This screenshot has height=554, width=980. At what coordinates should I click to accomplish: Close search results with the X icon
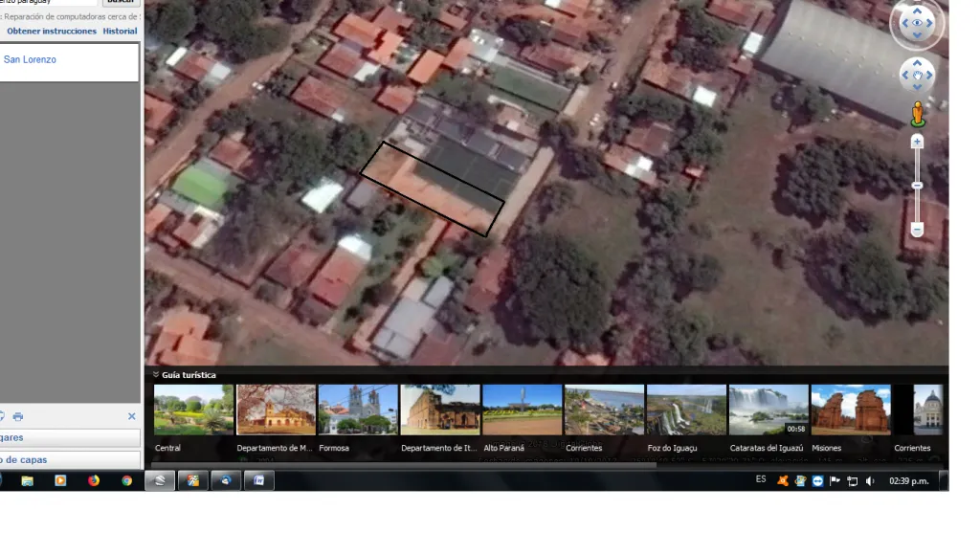point(131,416)
